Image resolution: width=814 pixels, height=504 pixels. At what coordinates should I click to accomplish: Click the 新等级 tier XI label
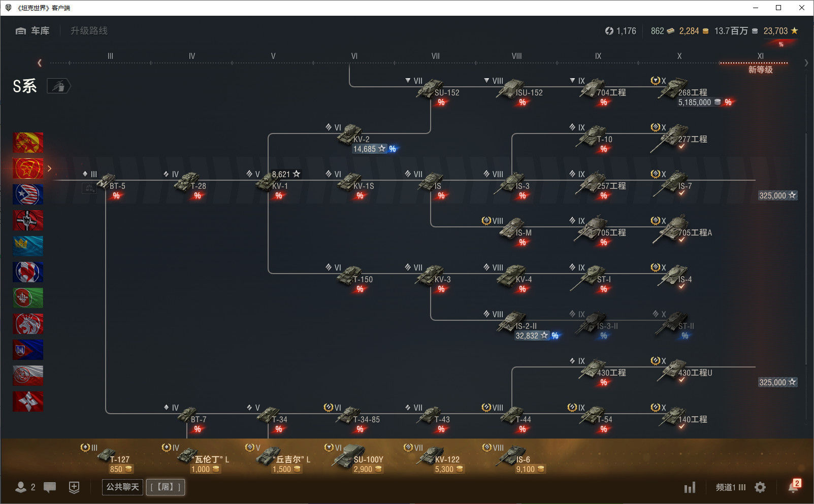coord(760,70)
